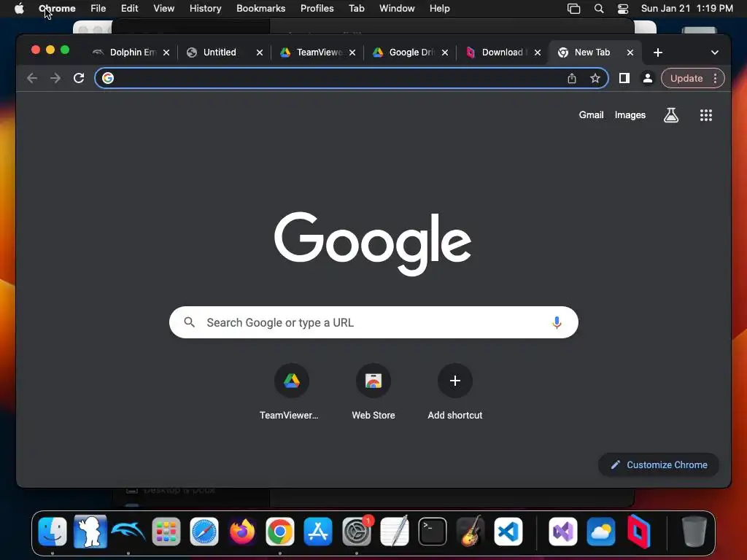Open TextEdit from the dock
The height and width of the screenshot is (560, 747).
pos(395,532)
